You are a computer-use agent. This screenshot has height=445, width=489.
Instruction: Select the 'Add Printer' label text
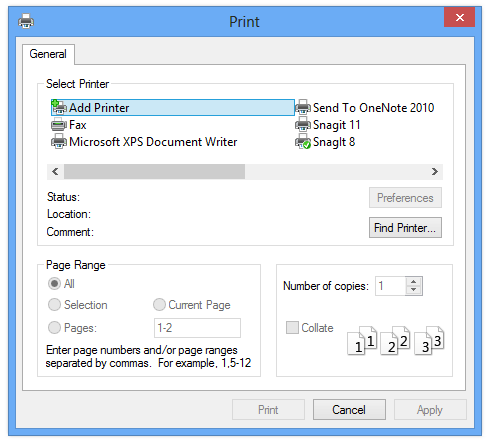[99, 108]
